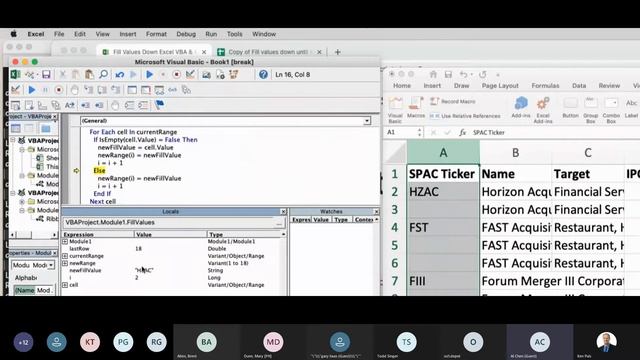Expand the cell variable in Locals
The width and height of the screenshot is (640, 360).
[65, 285]
